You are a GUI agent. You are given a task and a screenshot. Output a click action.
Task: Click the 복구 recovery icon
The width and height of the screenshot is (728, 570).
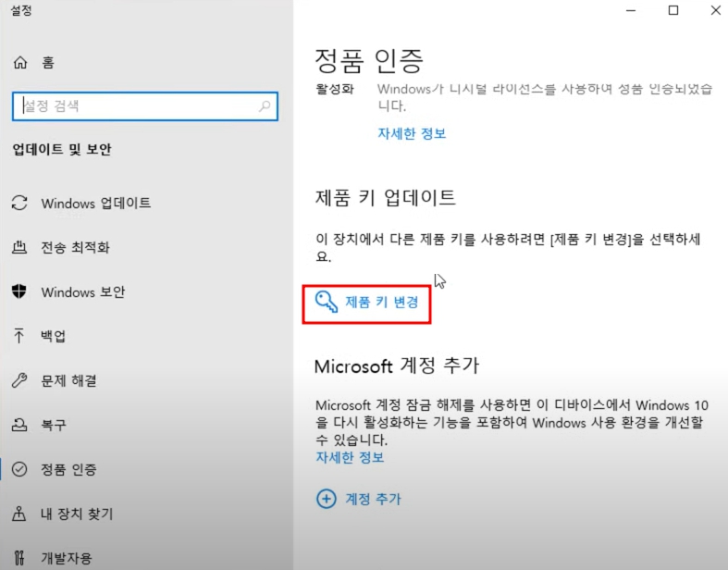19,425
